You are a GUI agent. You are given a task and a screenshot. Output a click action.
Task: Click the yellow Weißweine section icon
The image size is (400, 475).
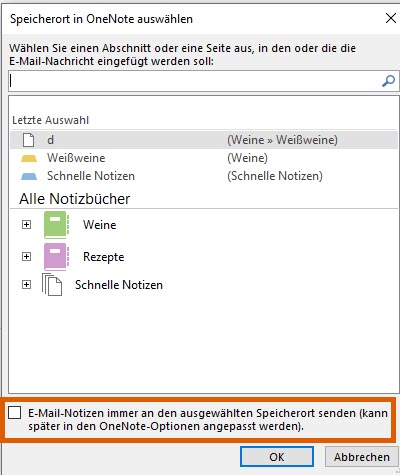(29, 158)
